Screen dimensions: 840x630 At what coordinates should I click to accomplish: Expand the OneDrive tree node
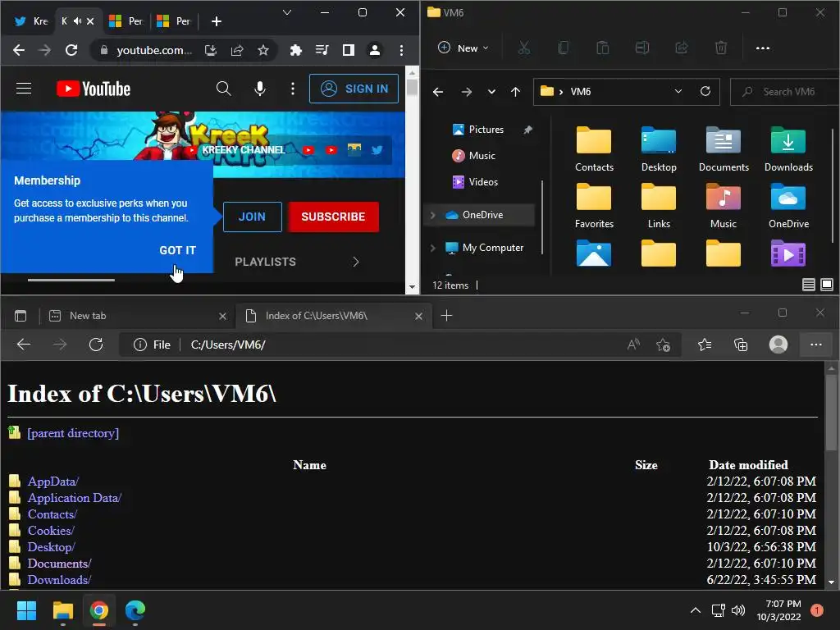[433, 215]
